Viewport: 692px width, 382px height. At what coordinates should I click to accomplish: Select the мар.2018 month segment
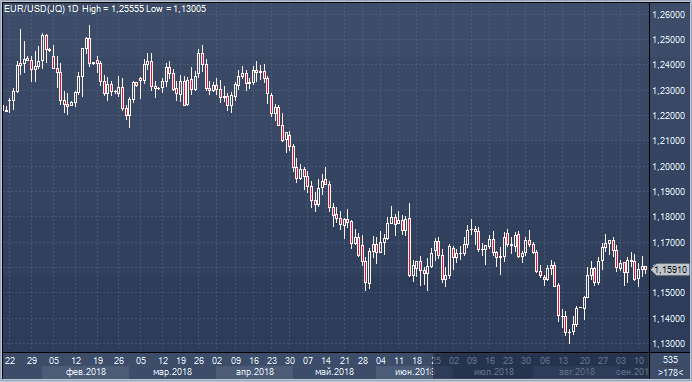[x=173, y=372]
